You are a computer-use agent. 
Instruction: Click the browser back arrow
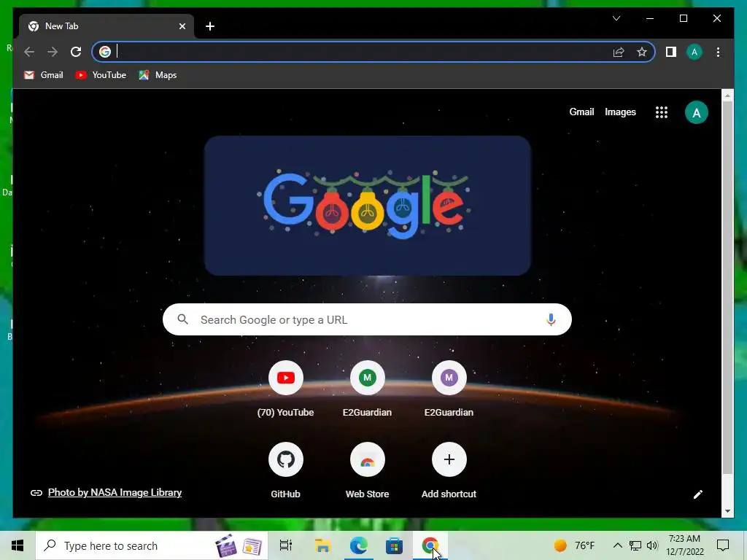coord(29,52)
